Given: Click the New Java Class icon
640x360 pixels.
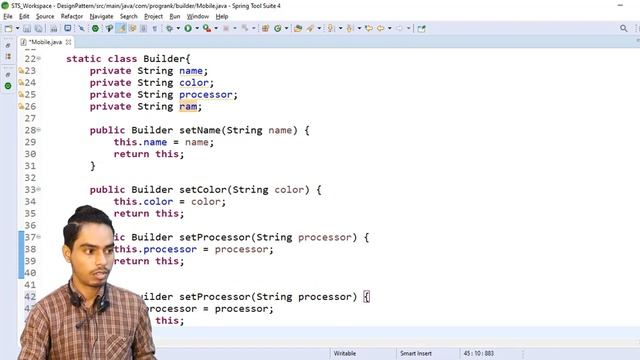Looking at the screenshot, I should [x=278, y=28].
